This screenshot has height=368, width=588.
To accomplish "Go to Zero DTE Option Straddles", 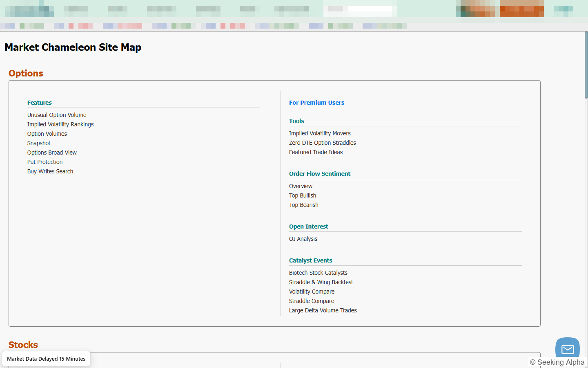I will click(x=323, y=143).
